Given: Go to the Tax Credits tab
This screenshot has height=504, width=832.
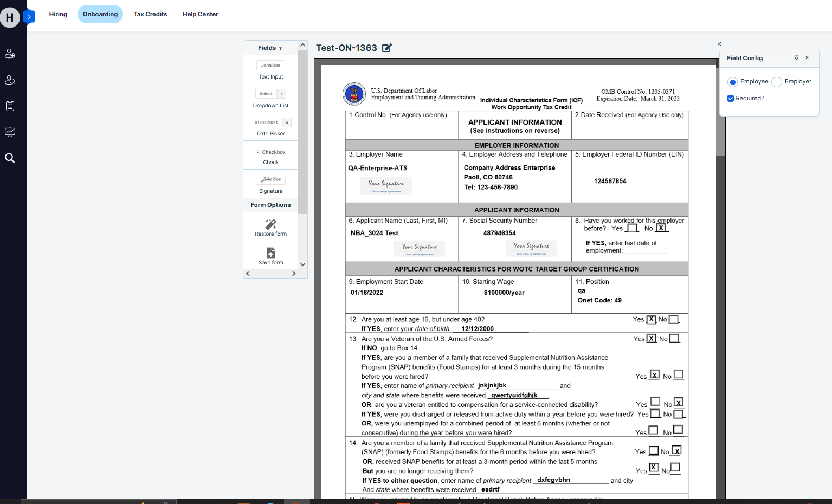Looking at the screenshot, I should [x=150, y=14].
